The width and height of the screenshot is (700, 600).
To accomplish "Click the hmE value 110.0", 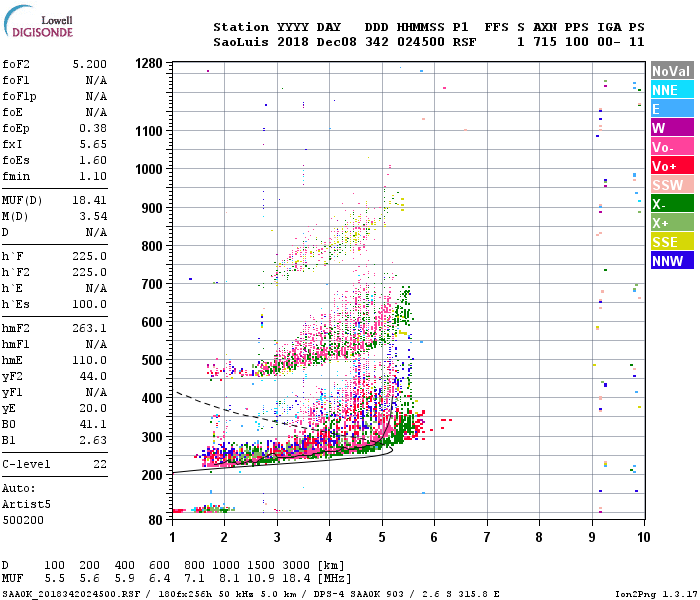I will tap(90, 361).
